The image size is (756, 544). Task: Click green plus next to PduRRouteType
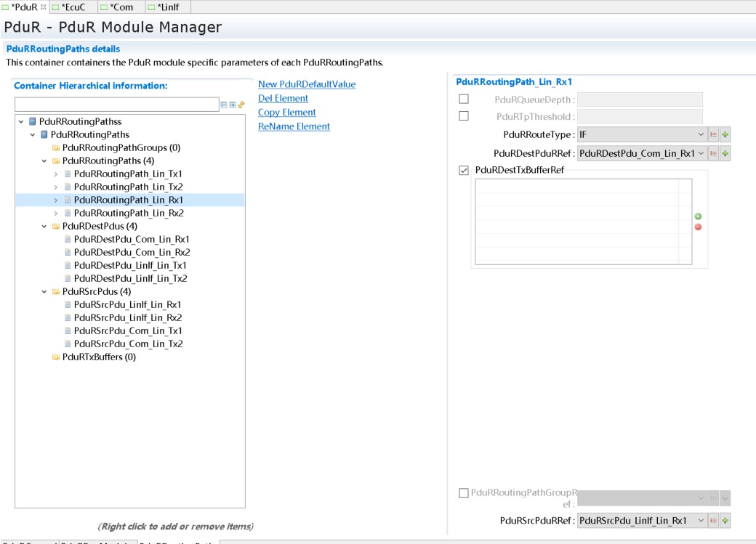[x=725, y=134]
